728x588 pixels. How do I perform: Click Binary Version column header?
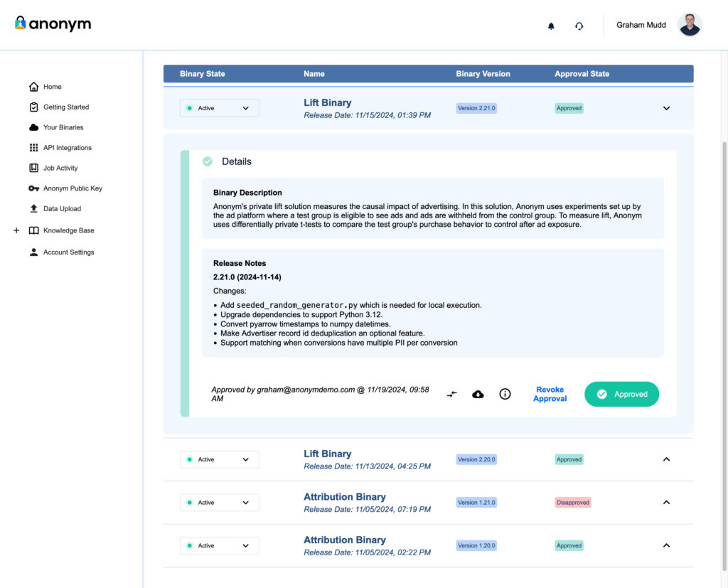coord(483,74)
